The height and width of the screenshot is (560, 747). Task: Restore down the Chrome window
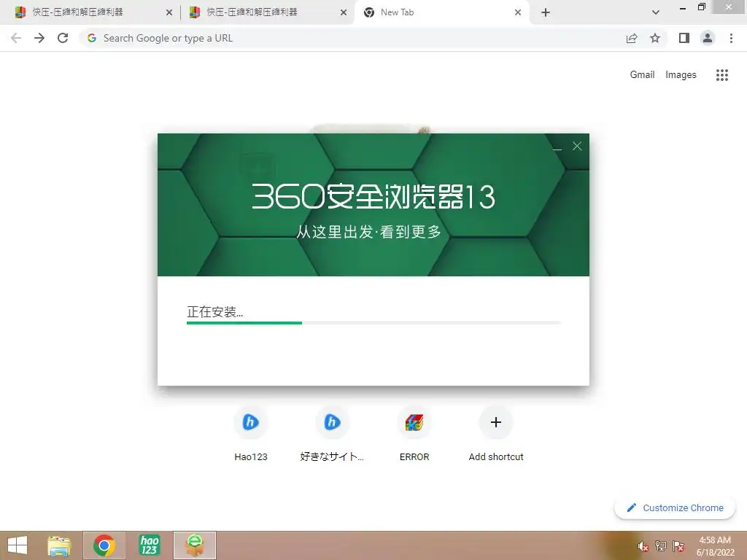[x=701, y=7]
